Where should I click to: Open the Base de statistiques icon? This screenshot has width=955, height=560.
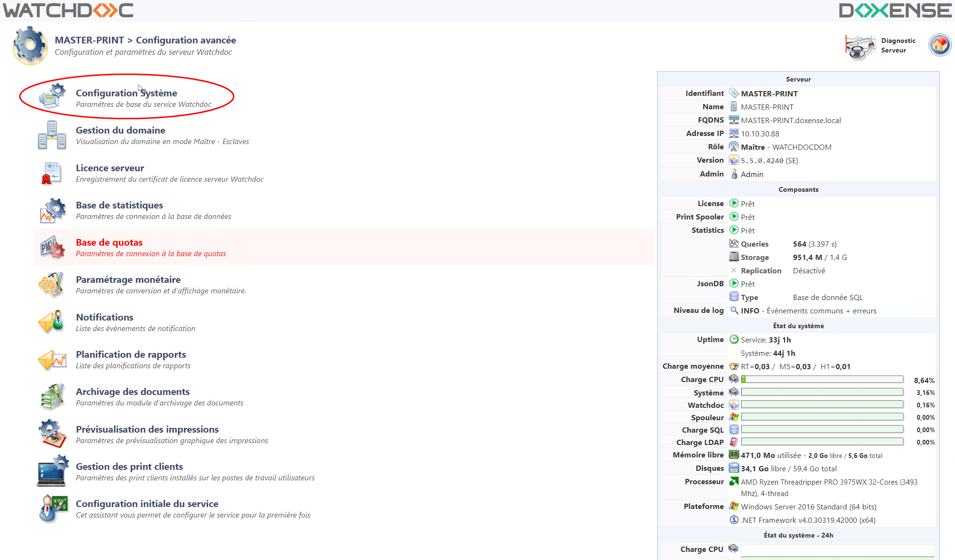click(x=52, y=210)
